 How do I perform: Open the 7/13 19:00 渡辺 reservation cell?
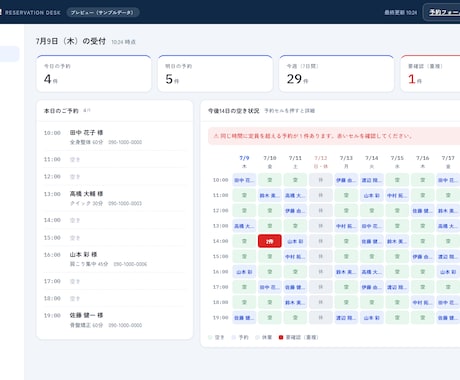[346, 318]
